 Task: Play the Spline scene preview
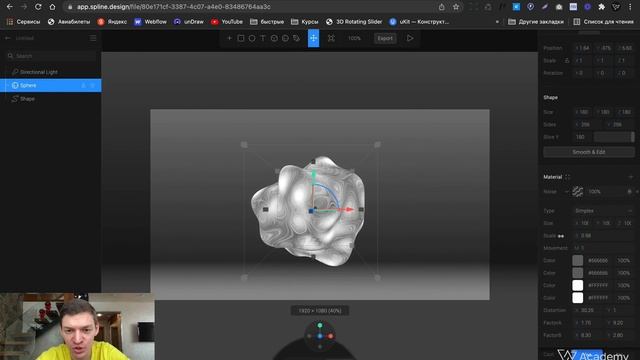click(410, 38)
